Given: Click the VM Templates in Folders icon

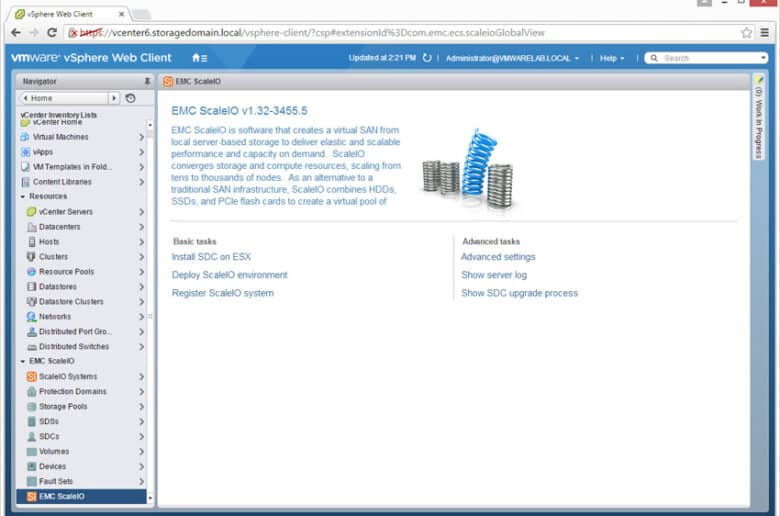Looking at the screenshot, I should tap(25, 167).
